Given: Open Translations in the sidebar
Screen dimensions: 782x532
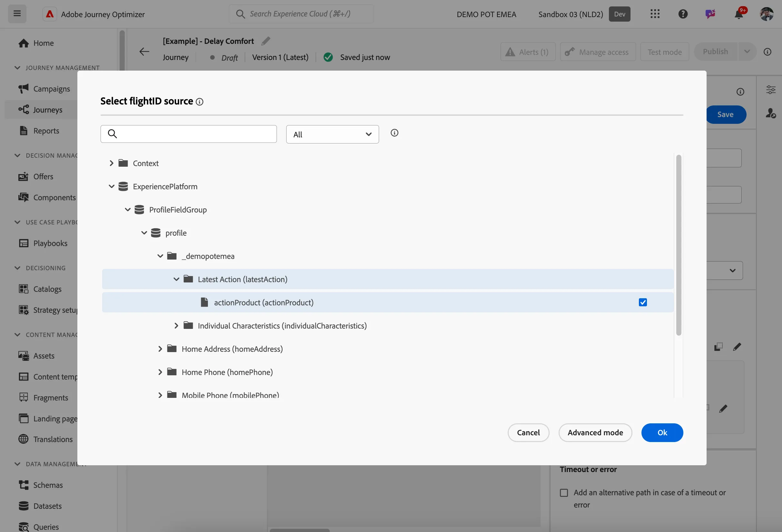Looking at the screenshot, I should pos(53,439).
